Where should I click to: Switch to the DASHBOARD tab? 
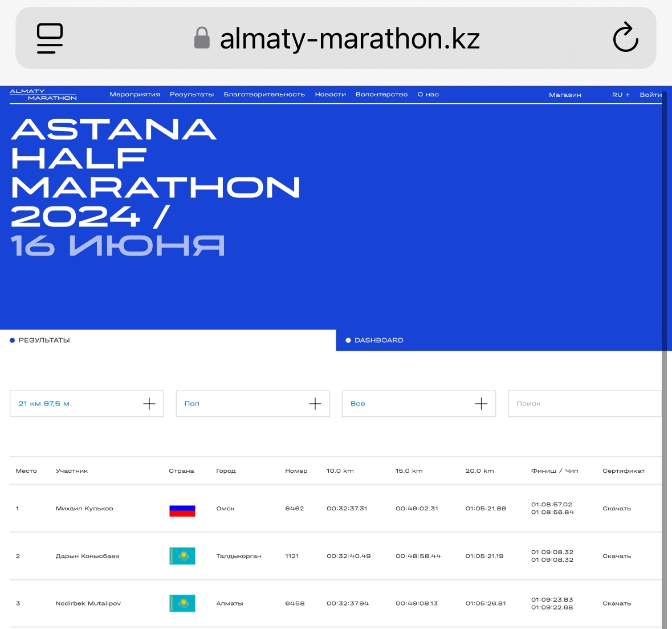coord(378,340)
